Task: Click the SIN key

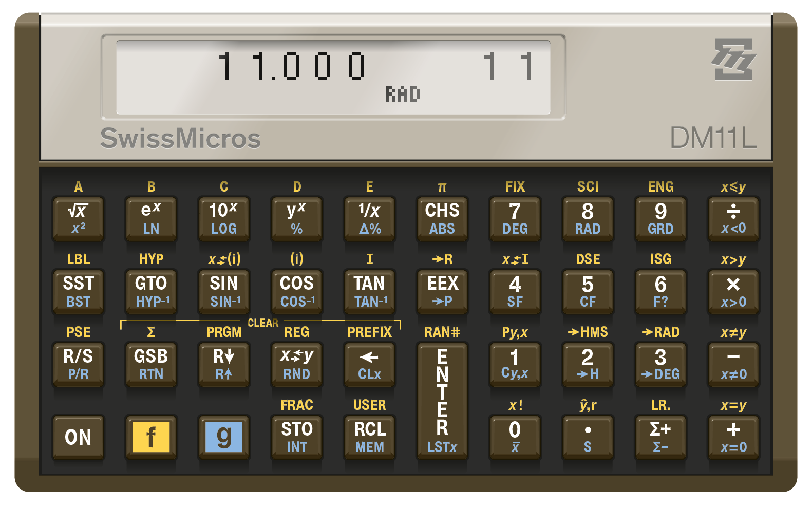Action: [224, 292]
